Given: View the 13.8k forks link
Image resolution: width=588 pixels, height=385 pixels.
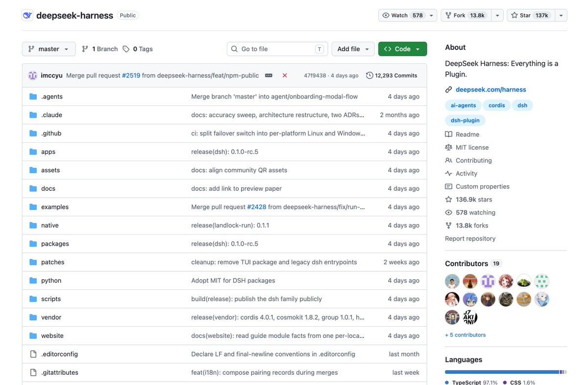Looking at the screenshot, I should coord(466,226).
